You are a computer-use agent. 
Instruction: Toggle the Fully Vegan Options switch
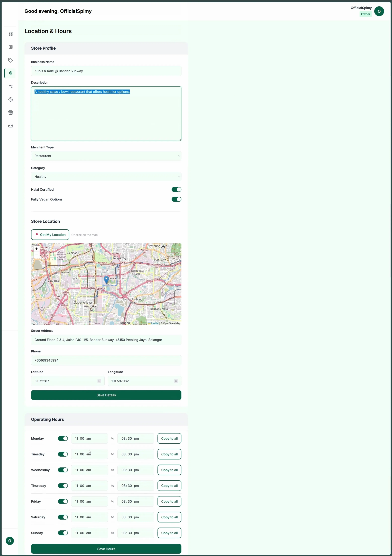coord(176,199)
